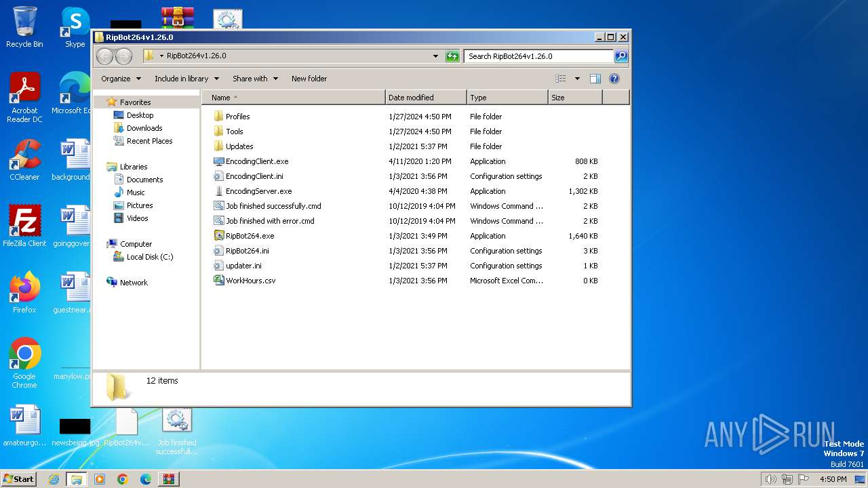This screenshot has height=488, width=868.
Task: Select the Job finished with error.cmd icon
Action: coord(218,221)
